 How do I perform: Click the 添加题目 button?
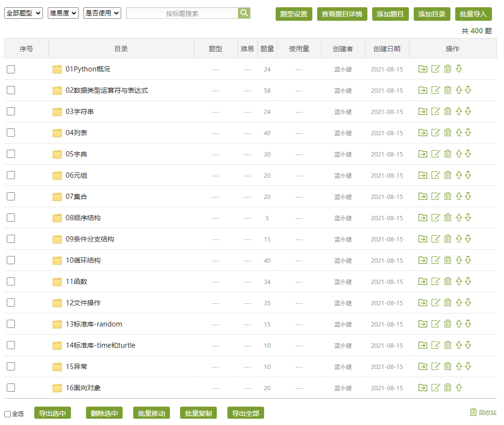tap(390, 14)
